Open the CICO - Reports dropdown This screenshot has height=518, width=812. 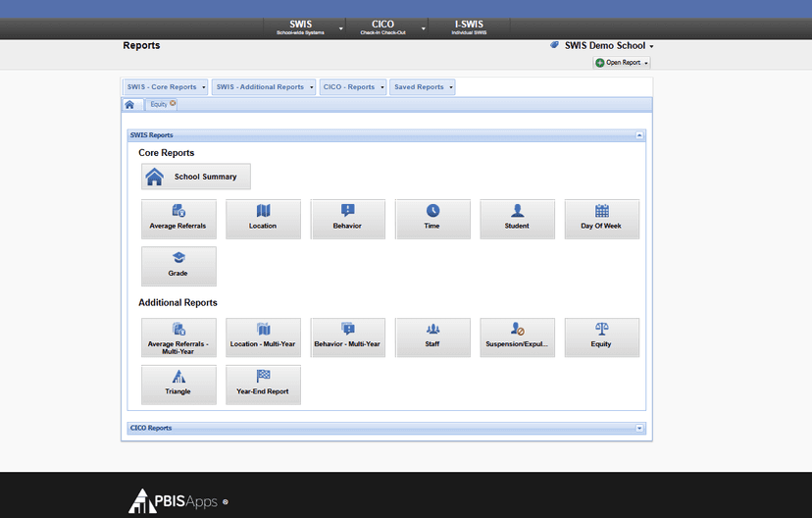pos(353,87)
